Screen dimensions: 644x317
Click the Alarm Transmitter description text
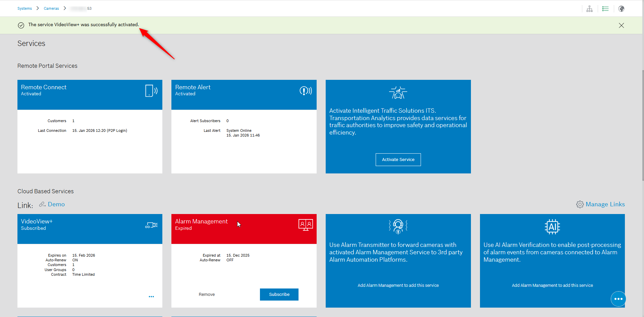coord(396,252)
